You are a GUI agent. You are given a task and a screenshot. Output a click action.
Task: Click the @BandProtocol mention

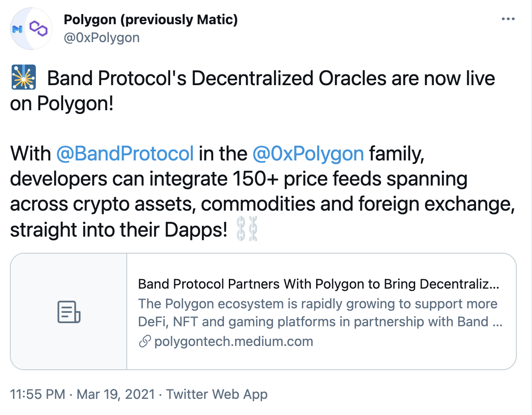tap(125, 154)
